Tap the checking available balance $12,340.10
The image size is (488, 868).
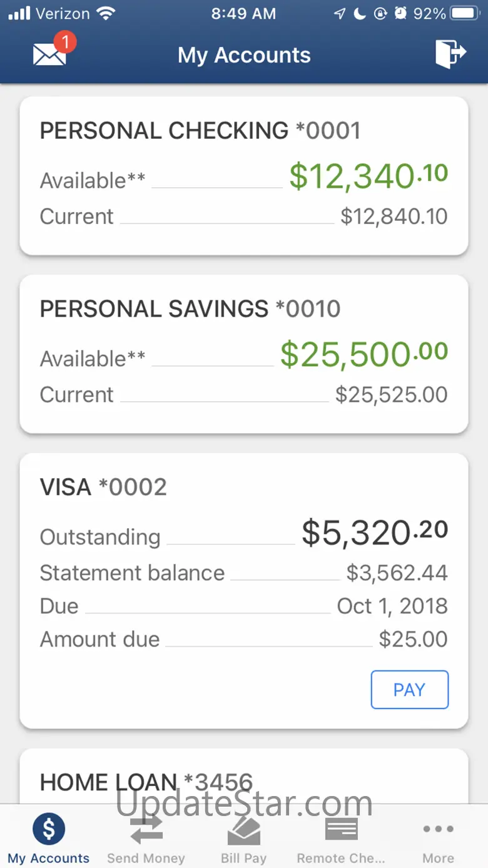point(369,176)
